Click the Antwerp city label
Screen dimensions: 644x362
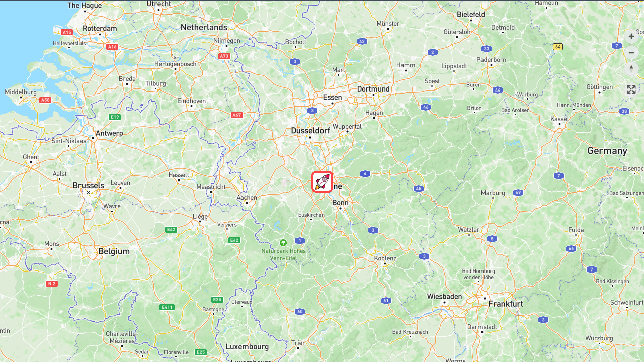coord(109,133)
